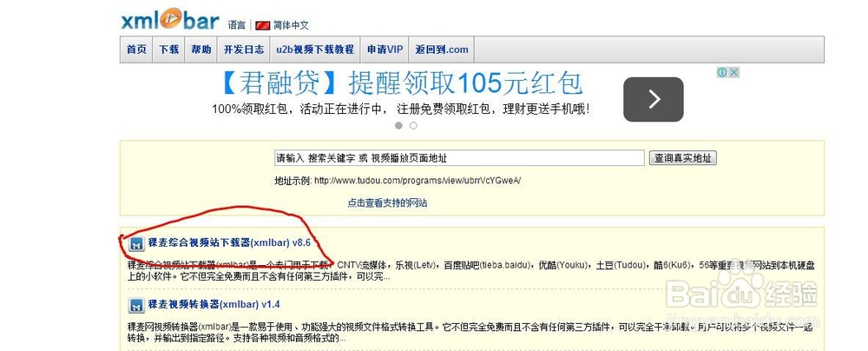Viewport: 868px width, 351px height.
Task: Click the ad's next arrow button
Action: pyautogui.click(x=654, y=99)
